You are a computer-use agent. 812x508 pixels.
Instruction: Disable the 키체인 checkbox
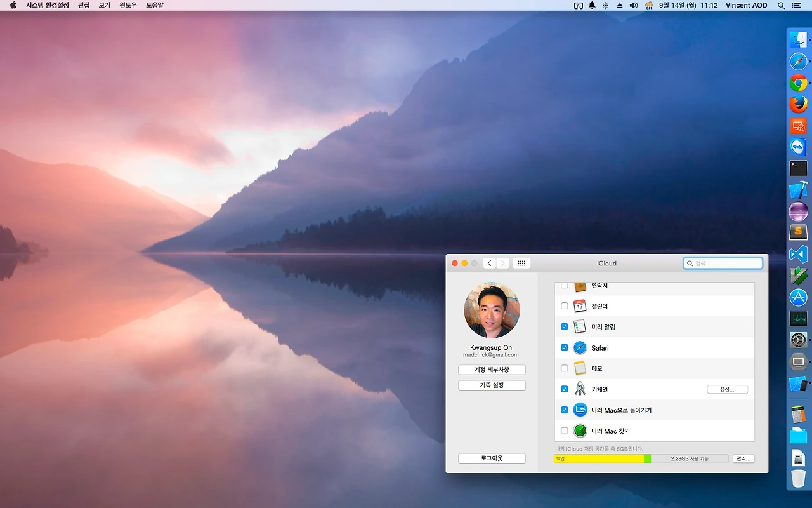[565, 389]
